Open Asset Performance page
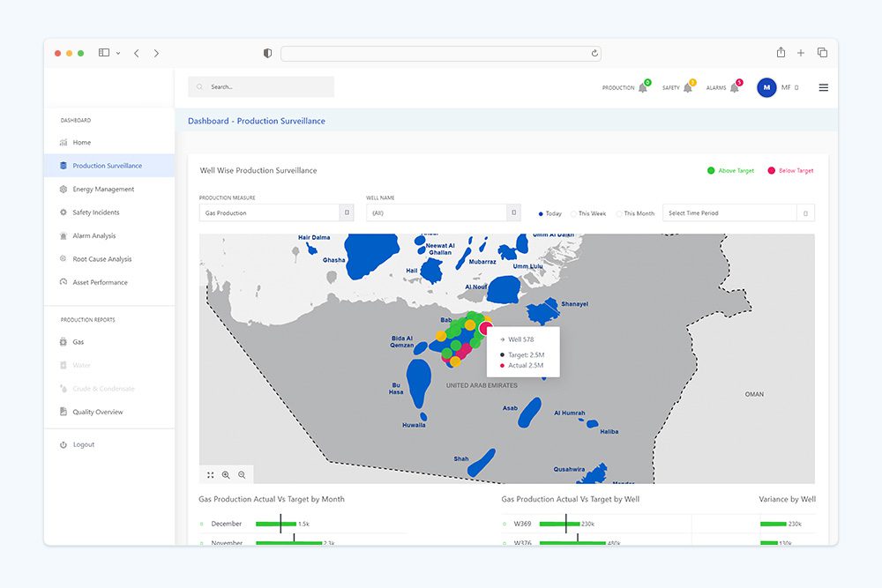882x588 pixels. click(x=109, y=282)
